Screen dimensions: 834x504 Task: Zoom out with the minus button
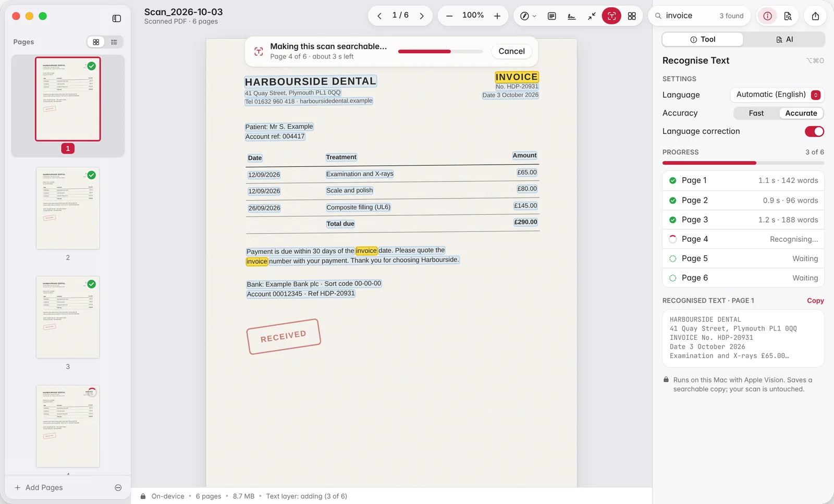[449, 16]
